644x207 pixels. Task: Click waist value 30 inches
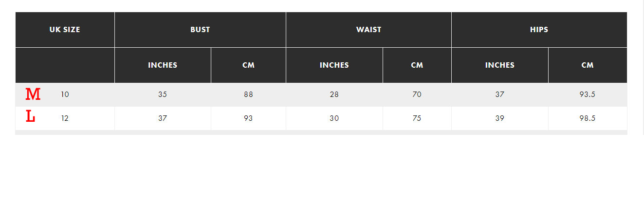point(334,118)
